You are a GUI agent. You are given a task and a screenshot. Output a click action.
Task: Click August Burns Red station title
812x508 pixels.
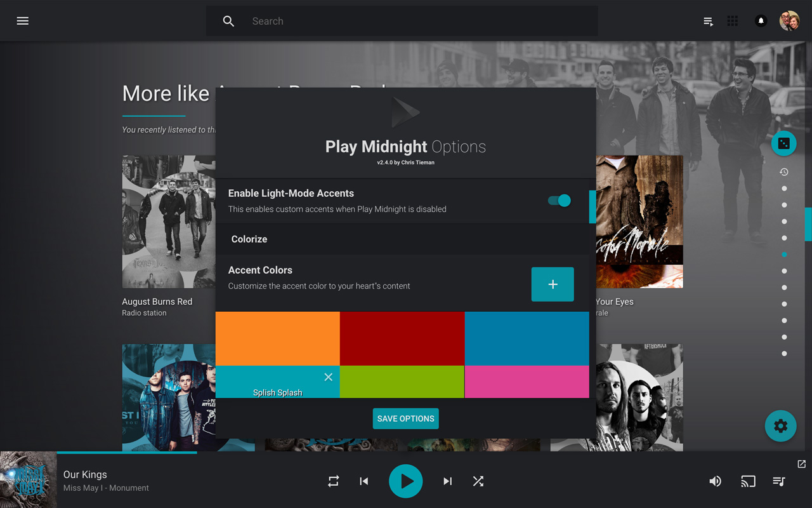pos(157,302)
